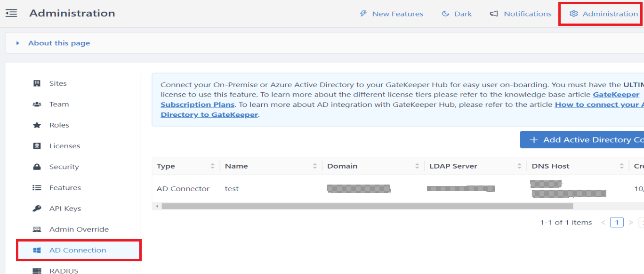Open the sidebar hamburger menu
The width and height of the screenshot is (644, 274).
point(11,13)
